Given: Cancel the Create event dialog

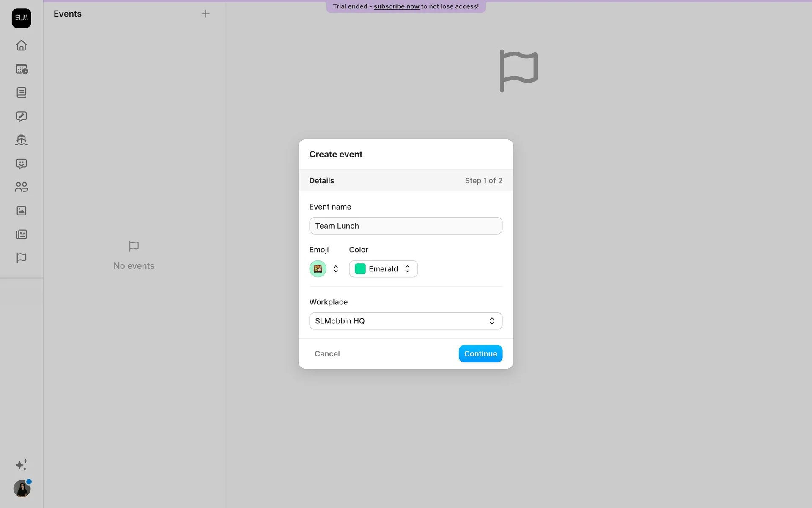Looking at the screenshot, I should point(327,354).
